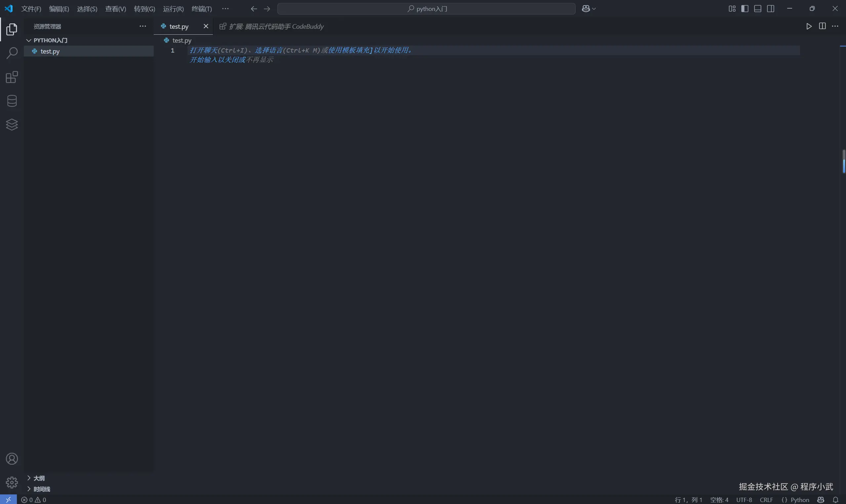Click the 不再显示 link in editor hint
The image size is (846, 504).
[260, 60]
